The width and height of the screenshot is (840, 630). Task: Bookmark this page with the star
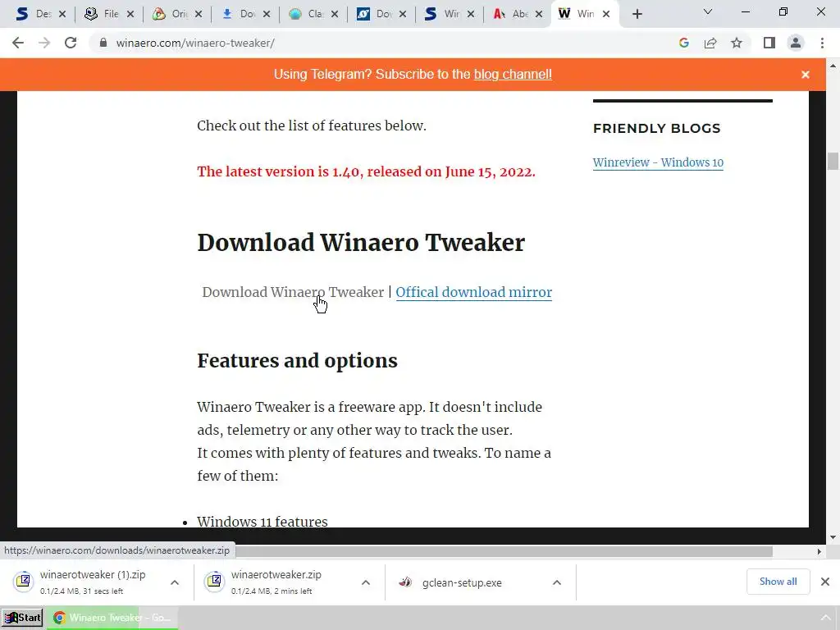click(737, 43)
